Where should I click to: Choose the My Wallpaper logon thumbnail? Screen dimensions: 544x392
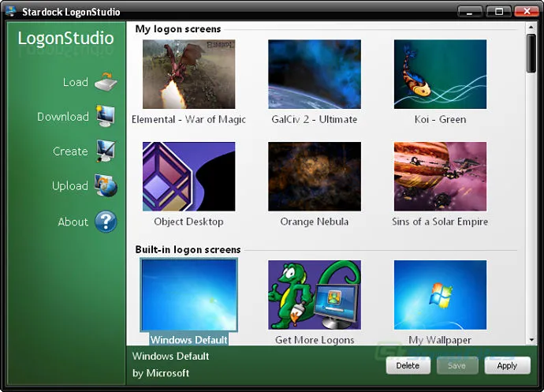tap(440, 295)
